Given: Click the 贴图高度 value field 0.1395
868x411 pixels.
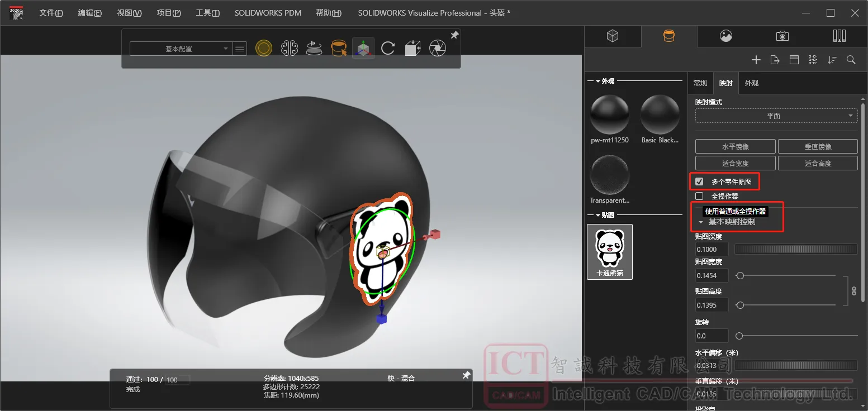Looking at the screenshot, I should click(712, 305).
